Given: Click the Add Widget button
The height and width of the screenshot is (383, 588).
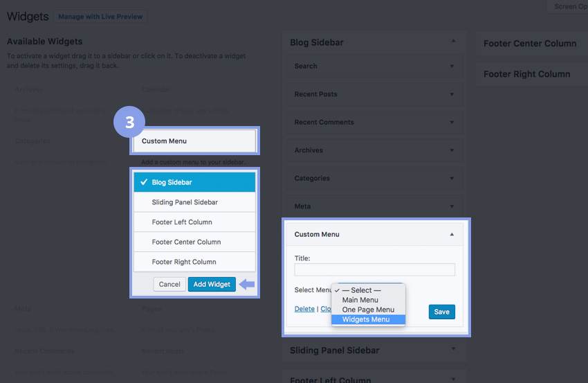Looking at the screenshot, I should point(212,284).
